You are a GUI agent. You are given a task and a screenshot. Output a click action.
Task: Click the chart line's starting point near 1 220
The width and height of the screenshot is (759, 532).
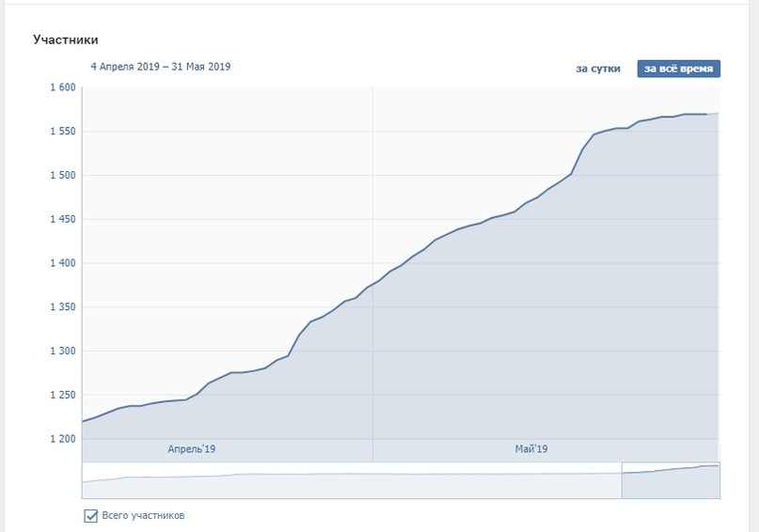[84, 421]
